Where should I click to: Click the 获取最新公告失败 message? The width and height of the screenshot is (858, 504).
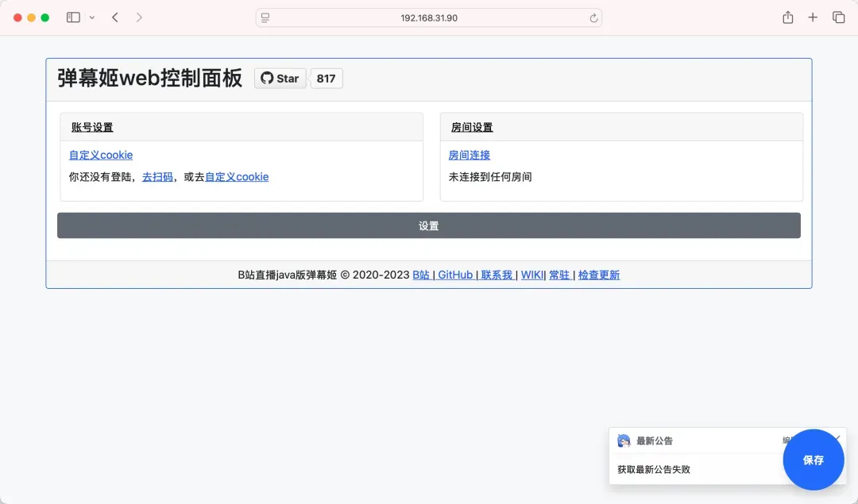click(x=654, y=470)
